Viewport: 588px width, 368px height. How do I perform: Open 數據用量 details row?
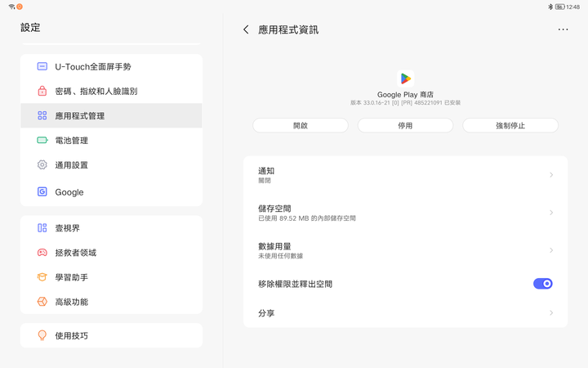point(405,250)
